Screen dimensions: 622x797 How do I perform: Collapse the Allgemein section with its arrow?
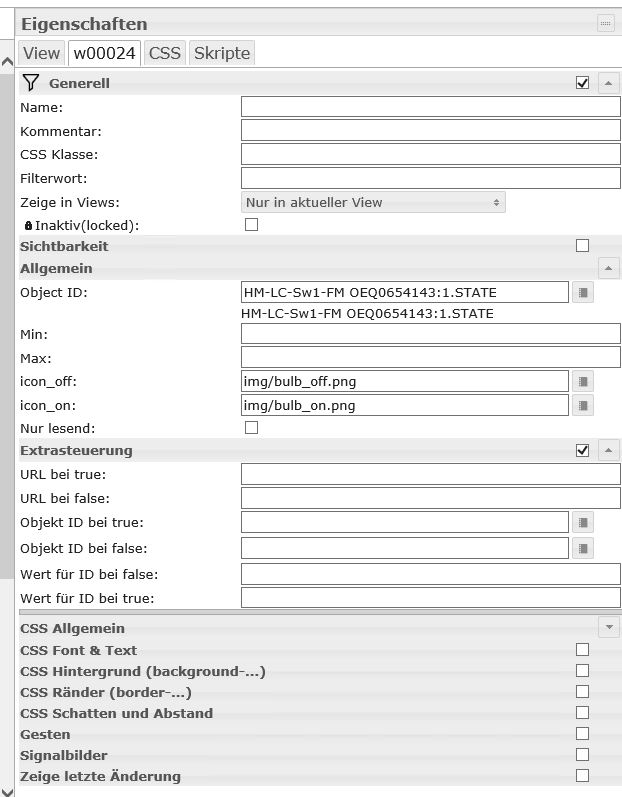[x=608, y=268]
